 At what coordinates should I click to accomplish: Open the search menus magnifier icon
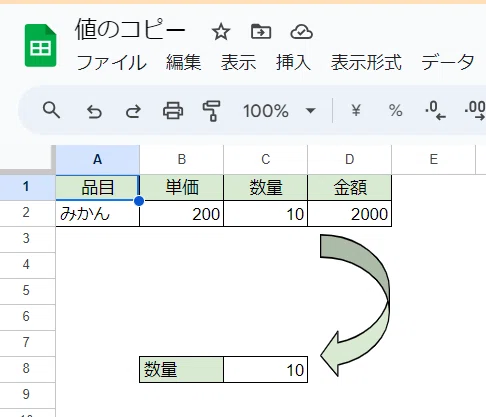coord(51,110)
